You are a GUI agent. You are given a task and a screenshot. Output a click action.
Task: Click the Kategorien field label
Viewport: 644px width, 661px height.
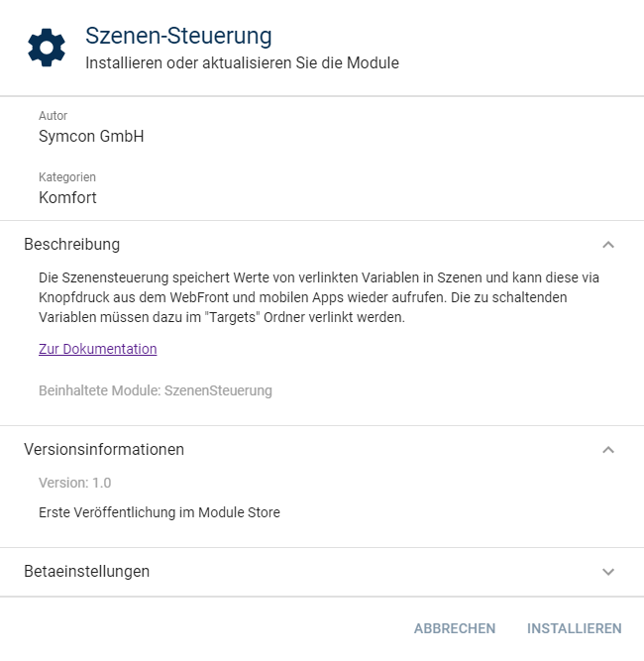click(x=67, y=177)
